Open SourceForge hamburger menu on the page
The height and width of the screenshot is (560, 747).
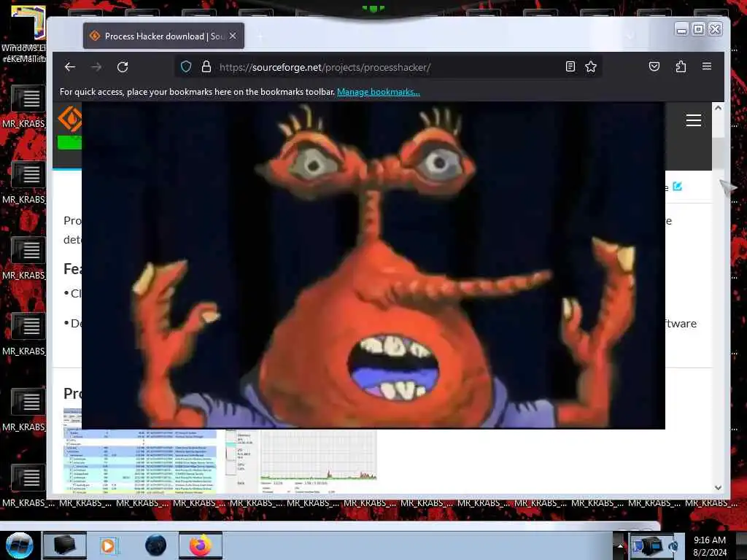click(x=694, y=120)
